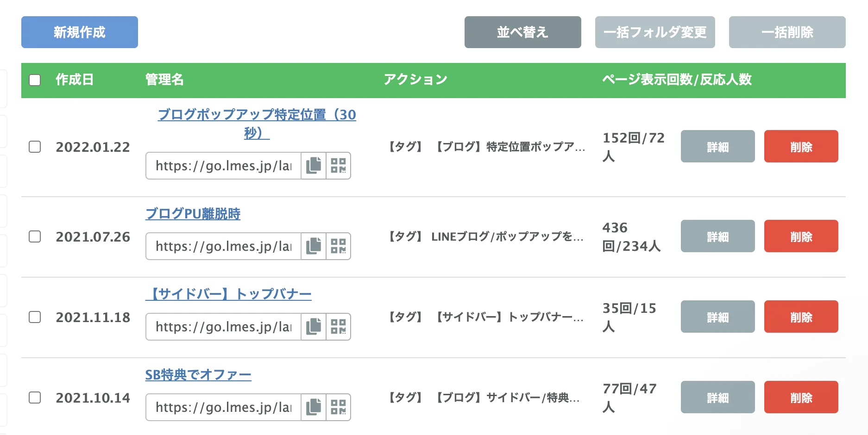This screenshot has width=868, height=435.
Task: Click 詳細 for the 2022.01.22 row
Action: click(717, 147)
